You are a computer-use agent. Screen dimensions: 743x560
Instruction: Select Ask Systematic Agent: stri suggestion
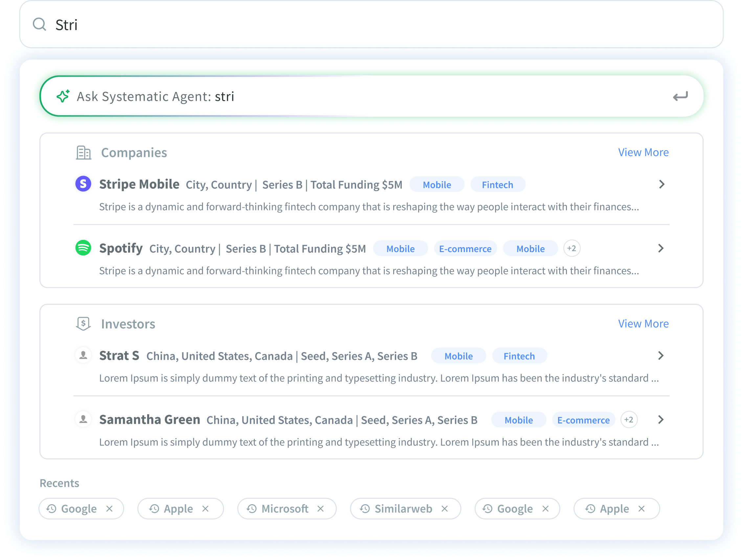(x=371, y=97)
